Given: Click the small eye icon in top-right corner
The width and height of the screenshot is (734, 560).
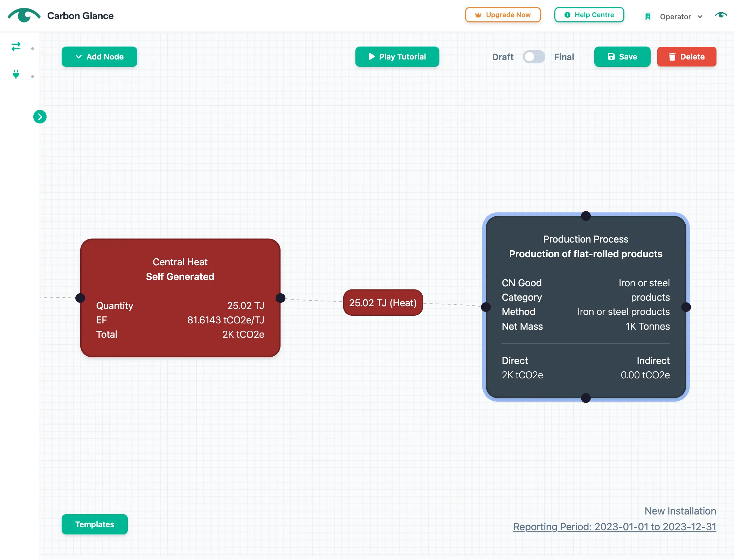Looking at the screenshot, I should [x=721, y=15].
